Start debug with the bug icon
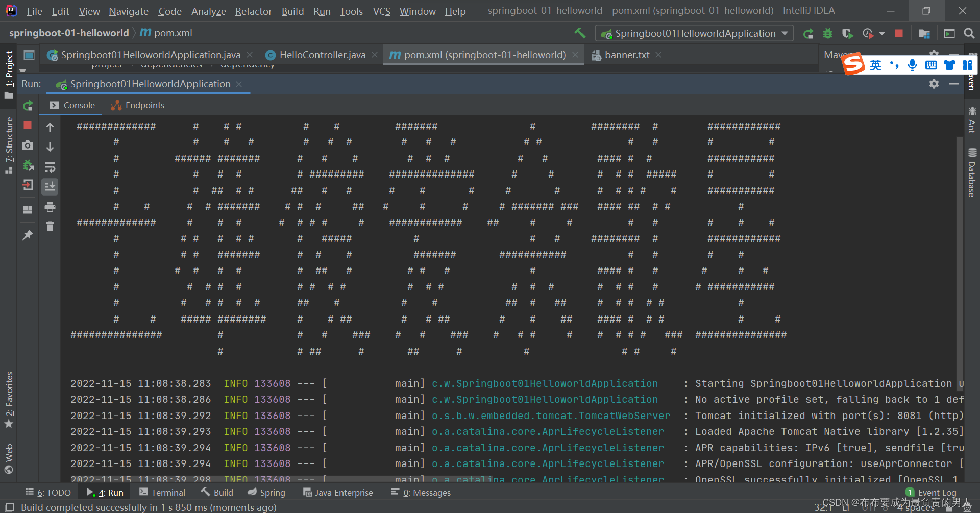 [x=828, y=34]
